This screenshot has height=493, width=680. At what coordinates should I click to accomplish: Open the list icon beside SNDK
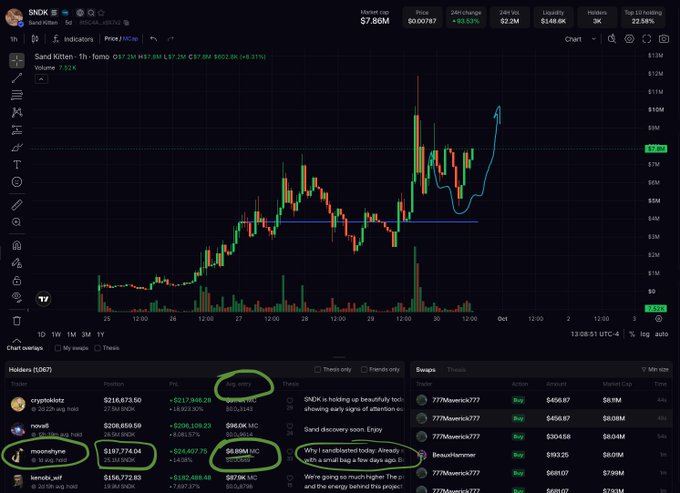click(x=54, y=13)
